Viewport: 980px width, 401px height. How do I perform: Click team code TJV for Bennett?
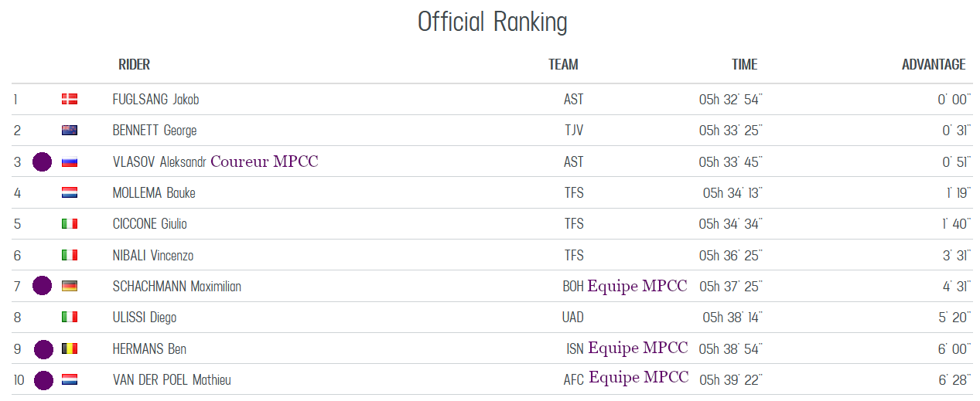point(573,131)
